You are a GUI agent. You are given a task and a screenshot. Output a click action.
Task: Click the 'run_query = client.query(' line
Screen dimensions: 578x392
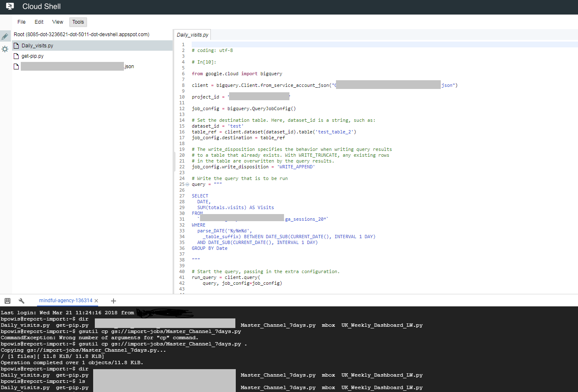226,277
